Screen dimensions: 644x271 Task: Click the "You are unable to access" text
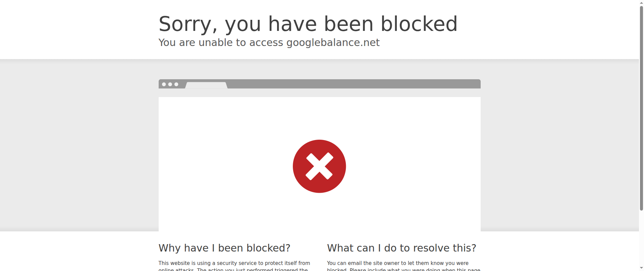point(221,43)
